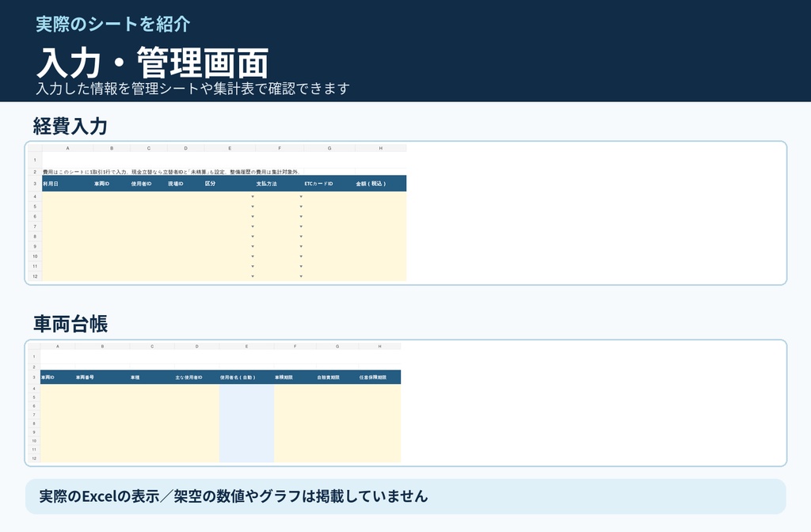Click the 主な使用者ID header cell
This screenshot has height=532, width=811.
pos(196,378)
